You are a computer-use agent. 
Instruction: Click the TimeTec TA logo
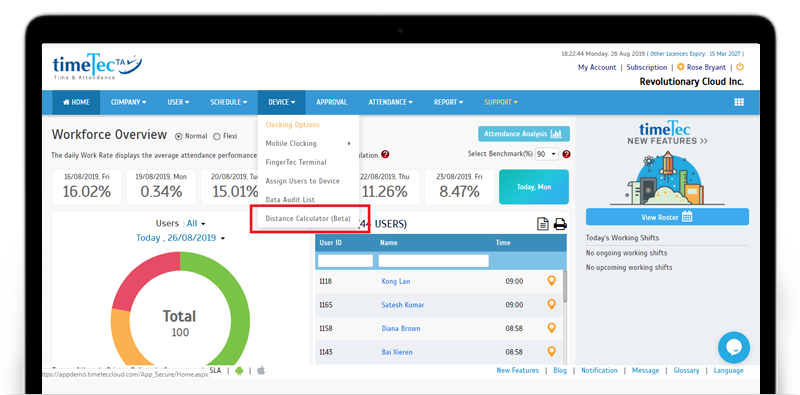[x=97, y=66]
